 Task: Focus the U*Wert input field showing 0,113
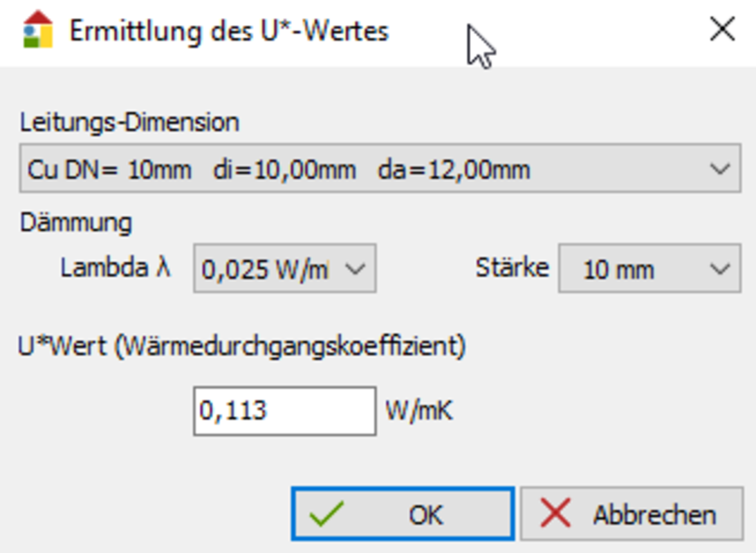284,411
